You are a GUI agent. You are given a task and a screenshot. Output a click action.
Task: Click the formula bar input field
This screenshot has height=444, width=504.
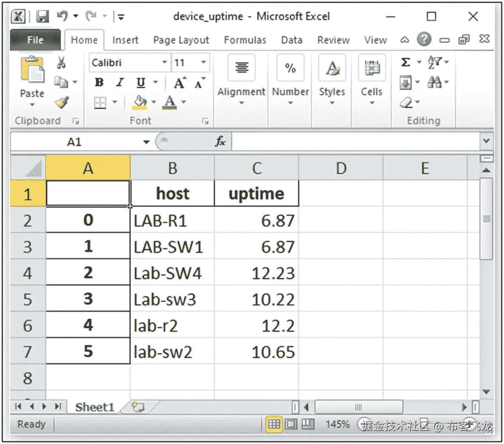356,141
